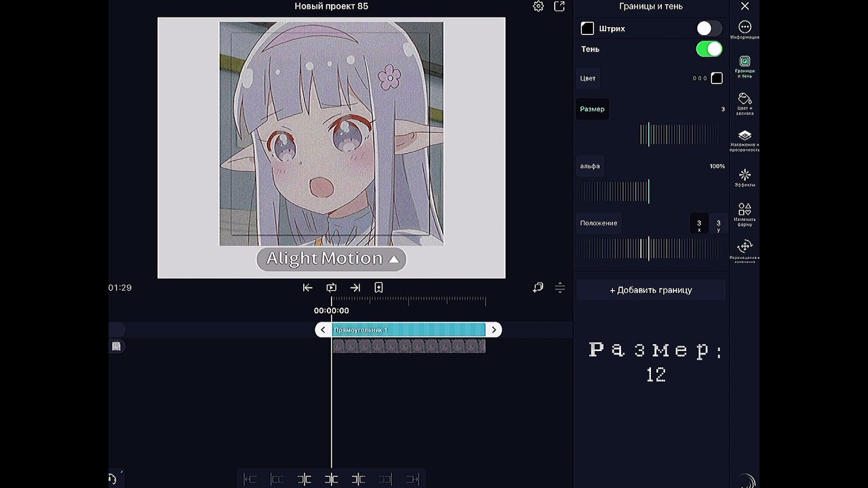
Task: Add a bookmark at playhead
Action: [378, 287]
